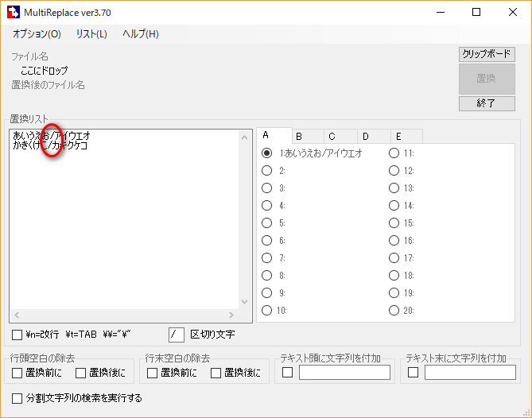Click the replace list scroll-up arrow
Screen dimensions: 532x418
pos(244,137)
